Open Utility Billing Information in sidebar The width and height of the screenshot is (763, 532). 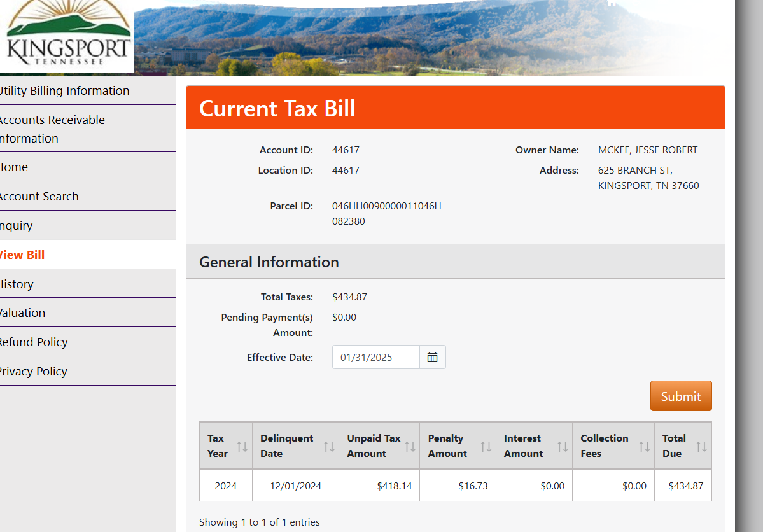tap(64, 91)
